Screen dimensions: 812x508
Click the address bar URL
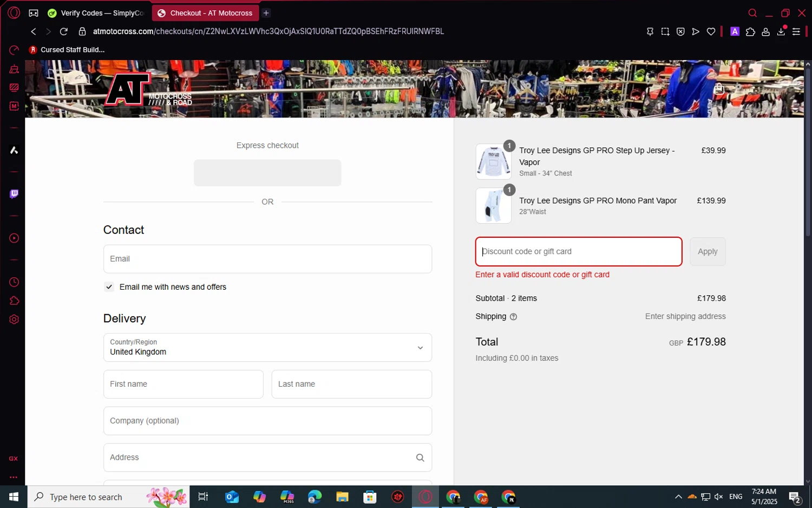pyautogui.click(x=269, y=31)
